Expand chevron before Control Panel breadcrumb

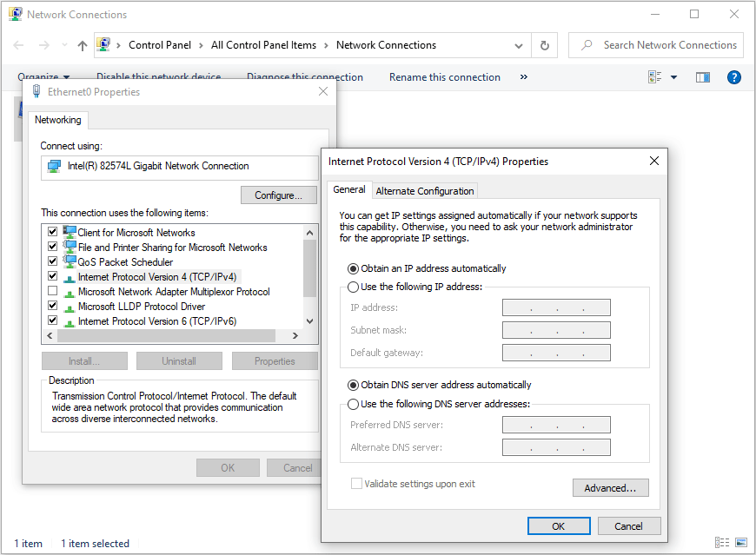pyautogui.click(x=118, y=45)
